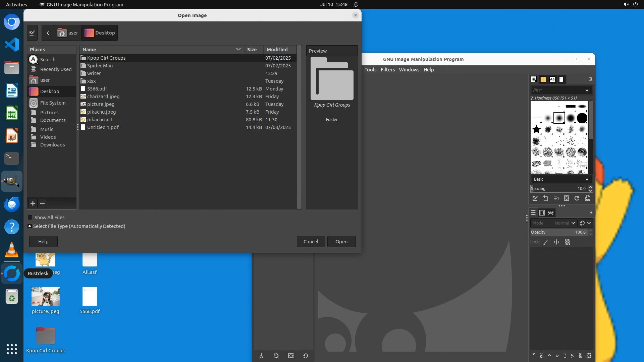Click the Lock alpha channel icon

point(568,242)
